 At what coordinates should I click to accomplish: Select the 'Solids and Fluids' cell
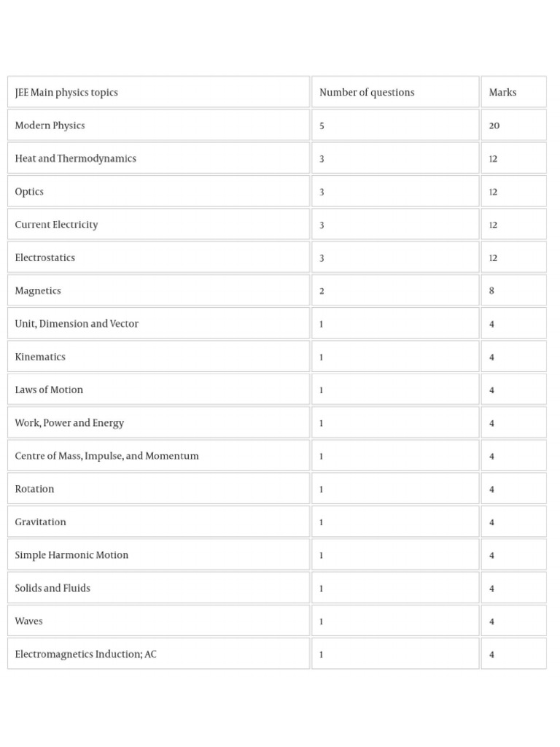coord(158,587)
